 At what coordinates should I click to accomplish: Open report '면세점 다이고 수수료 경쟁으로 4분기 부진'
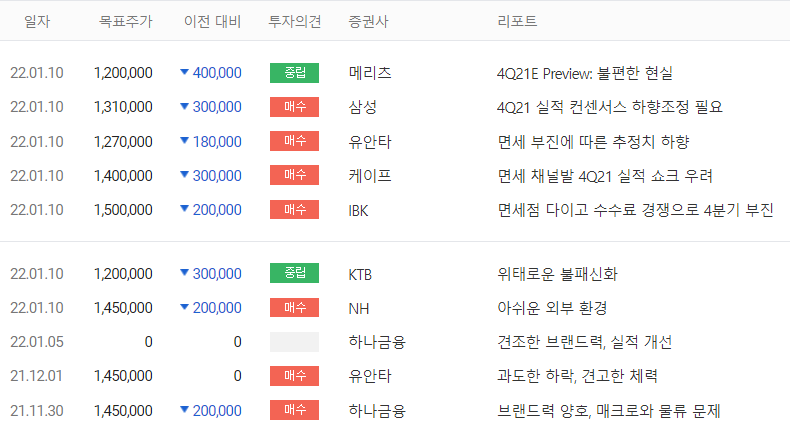[x=635, y=210]
